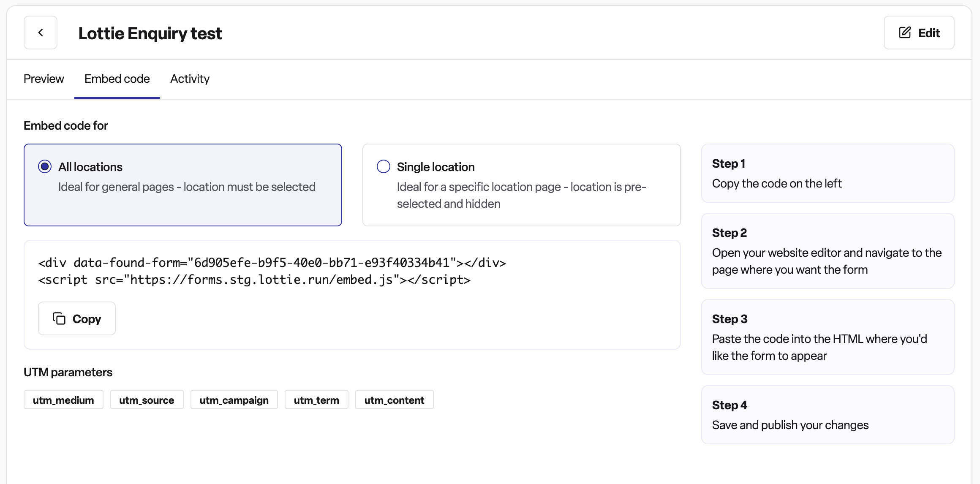Go back using the chevron arrow button

tap(41, 33)
